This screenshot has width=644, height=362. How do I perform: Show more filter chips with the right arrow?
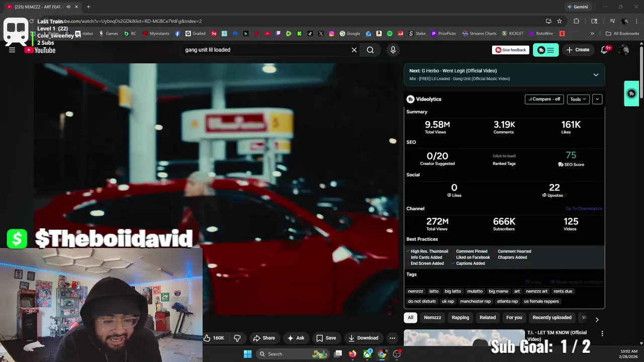tap(597, 320)
